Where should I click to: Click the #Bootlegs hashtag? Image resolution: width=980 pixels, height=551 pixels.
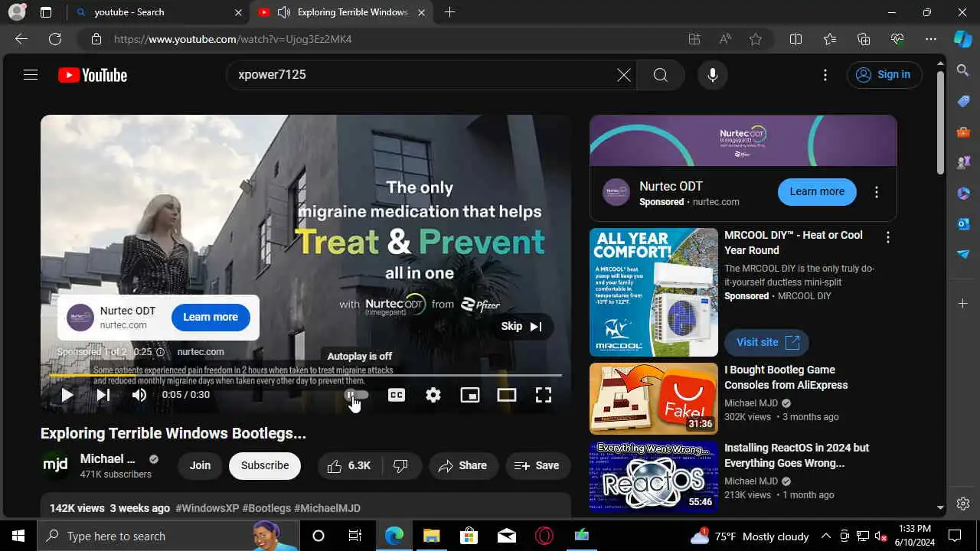click(266, 508)
